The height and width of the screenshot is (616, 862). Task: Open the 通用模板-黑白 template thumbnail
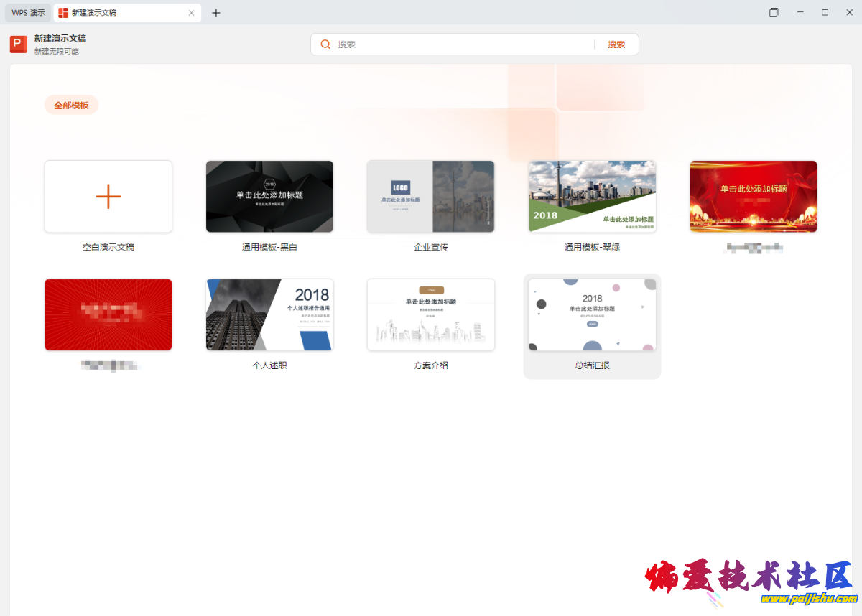(269, 197)
